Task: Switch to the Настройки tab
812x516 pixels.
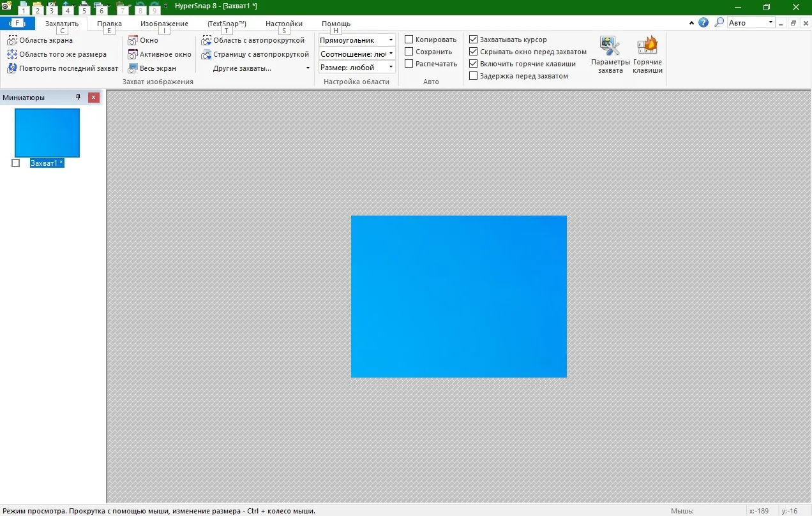Action: [284, 24]
